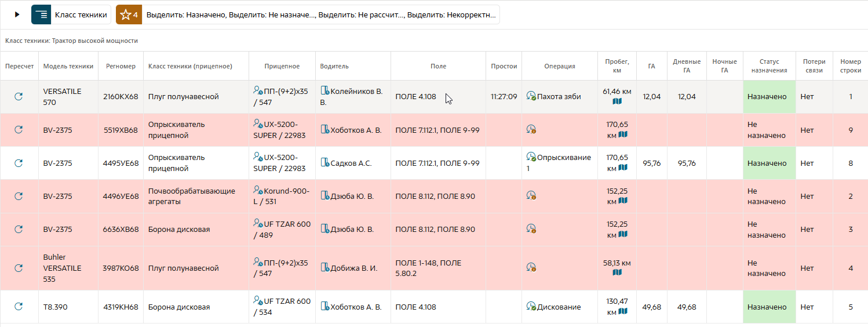
Task: Click operation icon beside Пахота зяби
Action: click(531, 96)
